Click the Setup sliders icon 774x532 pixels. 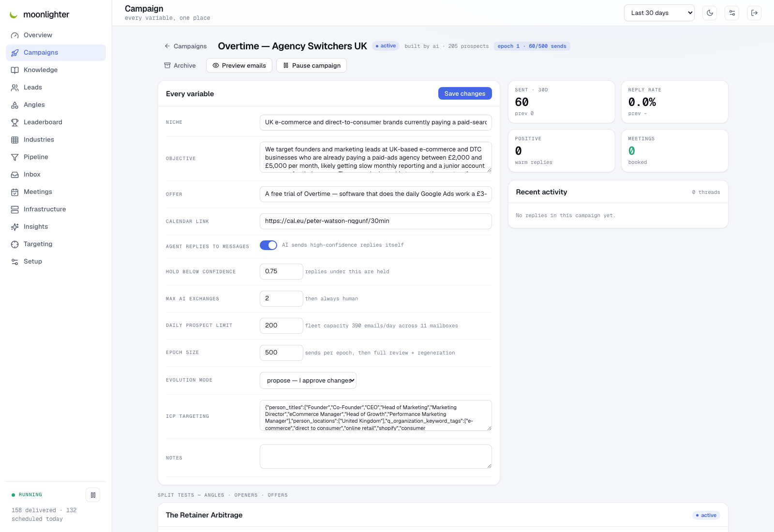15,262
